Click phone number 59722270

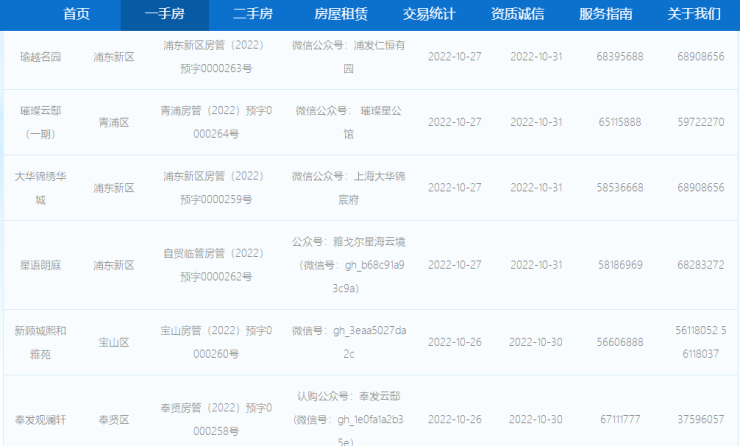tap(701, 122)
